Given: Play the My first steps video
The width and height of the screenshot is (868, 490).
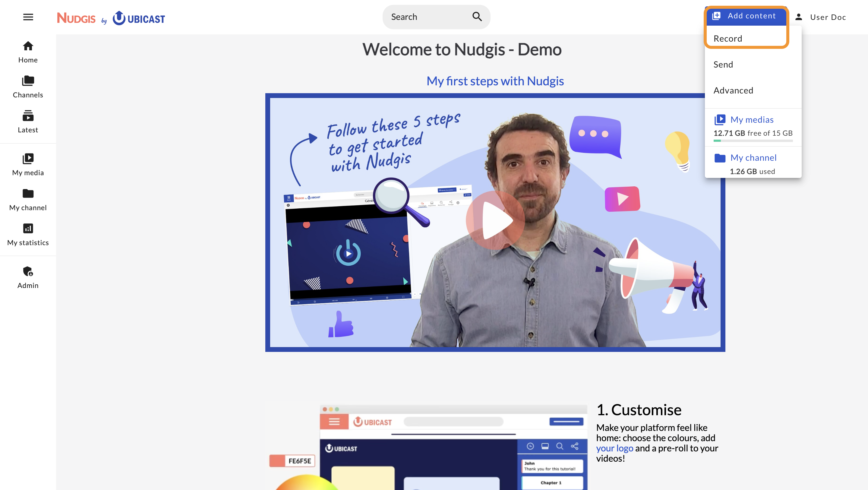Looking at the screenshot, I should [x=495, y=221].
